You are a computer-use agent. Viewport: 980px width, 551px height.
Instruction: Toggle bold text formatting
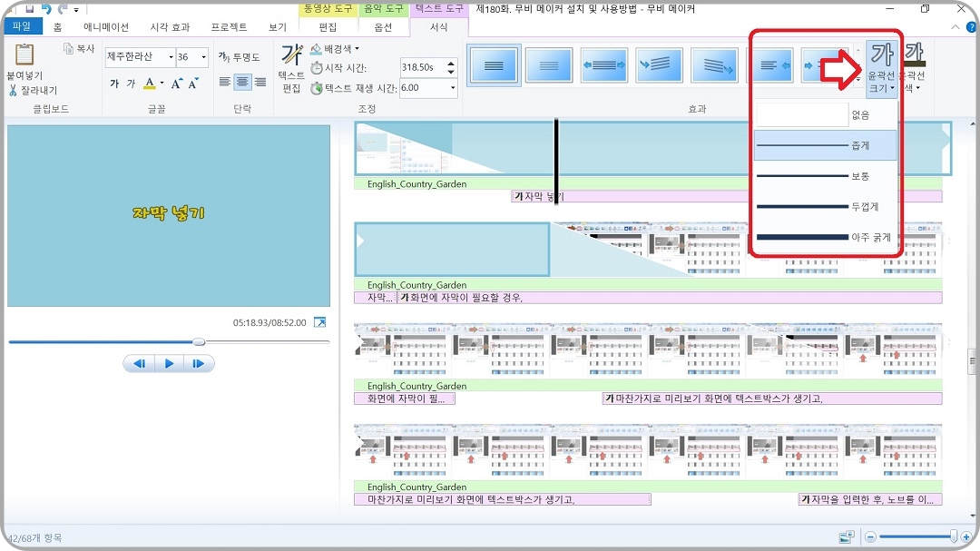click(114, 84)
